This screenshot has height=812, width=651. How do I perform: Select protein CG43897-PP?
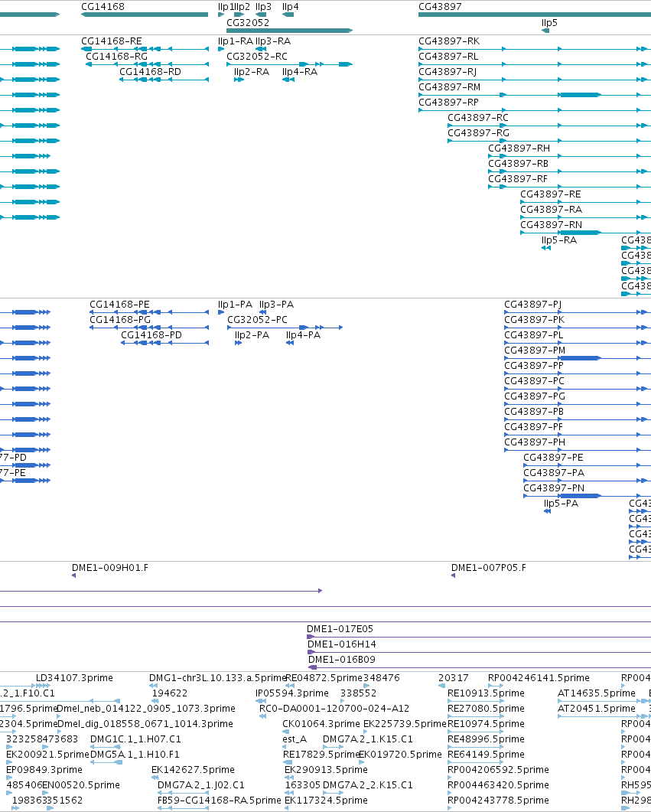point(534,365)
